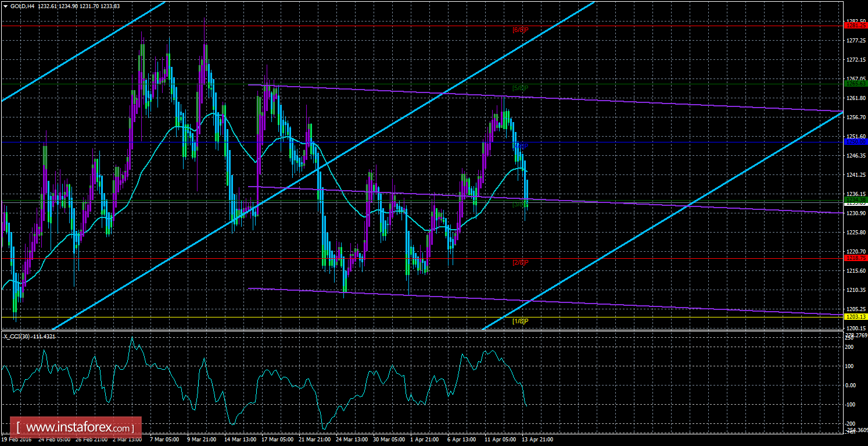Viewport: 868px width, 446px height.
Task: Click the 9 Mar 21:00 time axis label
Action: click(203, 440)
